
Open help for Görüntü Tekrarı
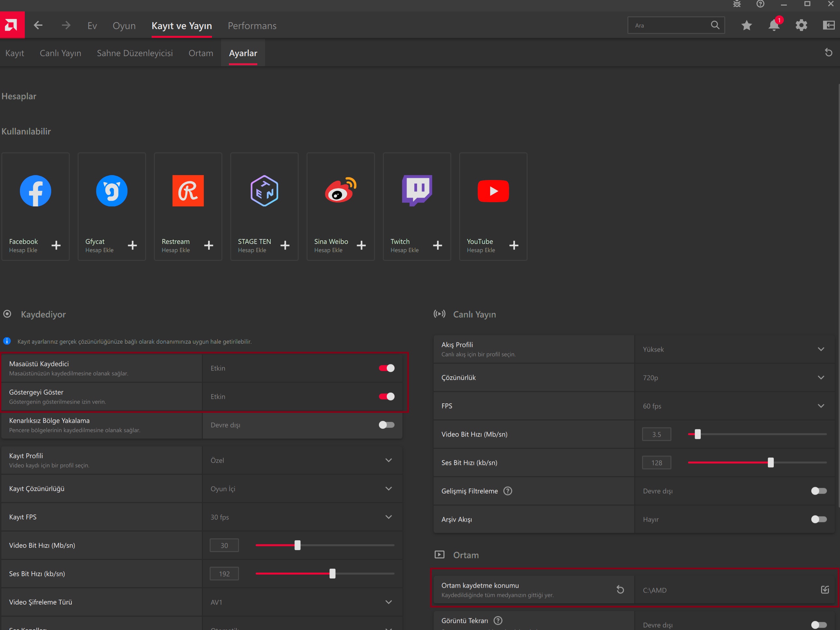coord(498,621)
